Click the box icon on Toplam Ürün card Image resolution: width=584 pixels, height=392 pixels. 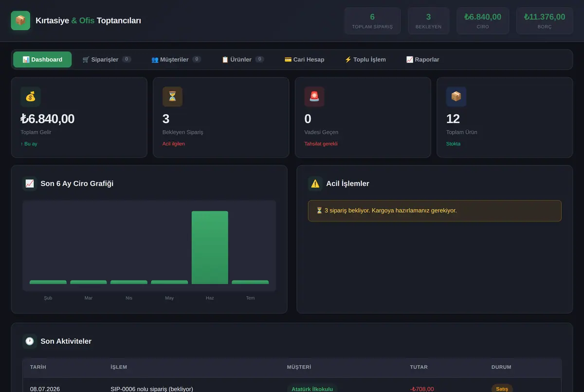point(456,97)
